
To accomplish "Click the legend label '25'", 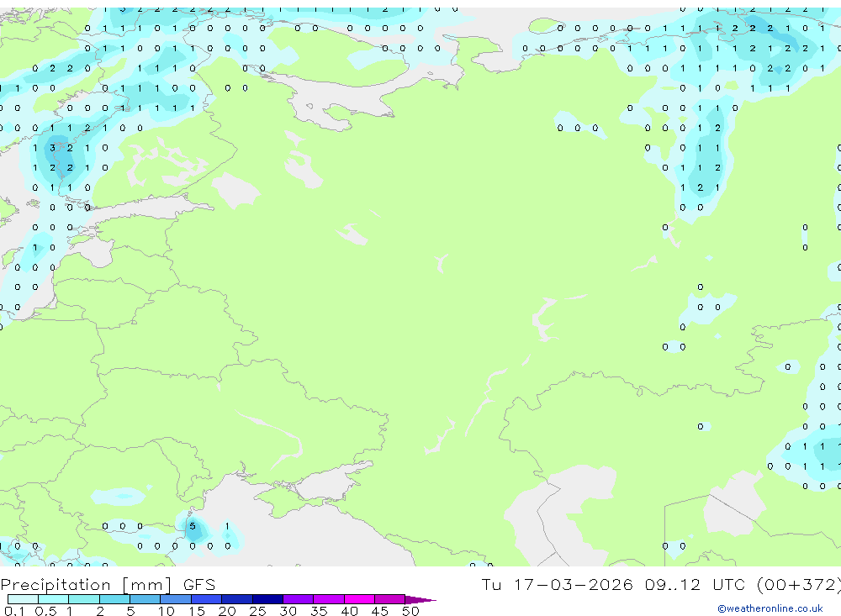I will (257, 611).
